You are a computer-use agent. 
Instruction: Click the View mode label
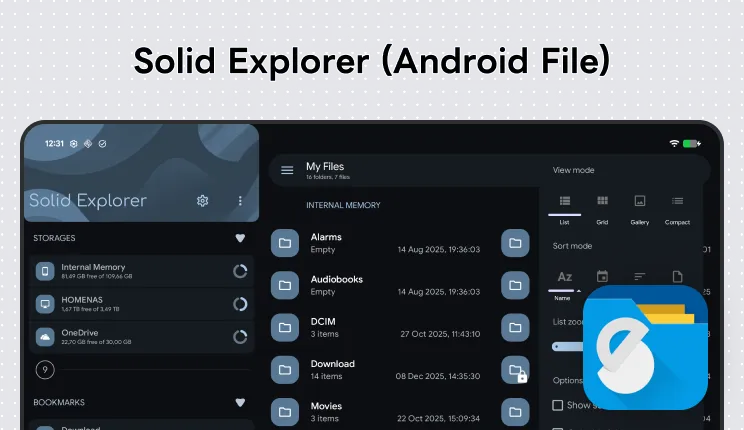coord(573,170)
